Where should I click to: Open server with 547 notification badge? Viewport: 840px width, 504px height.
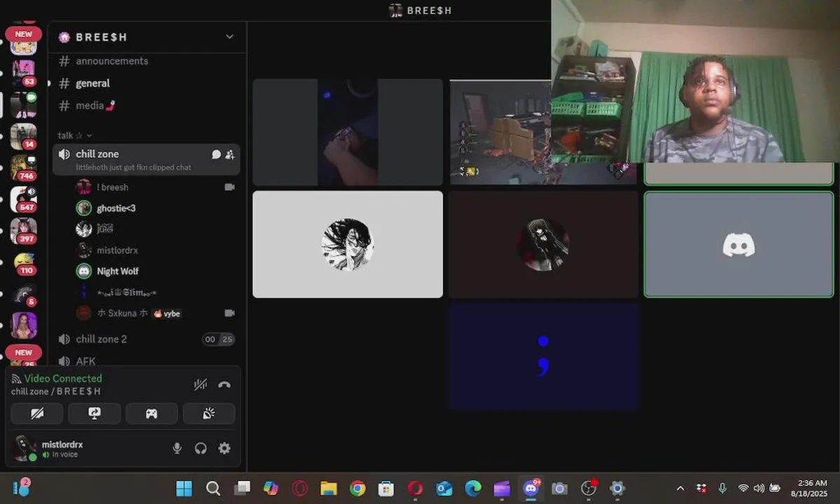23,199
